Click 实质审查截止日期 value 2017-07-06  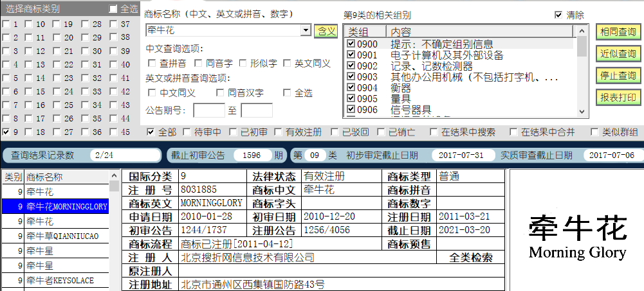613,155
